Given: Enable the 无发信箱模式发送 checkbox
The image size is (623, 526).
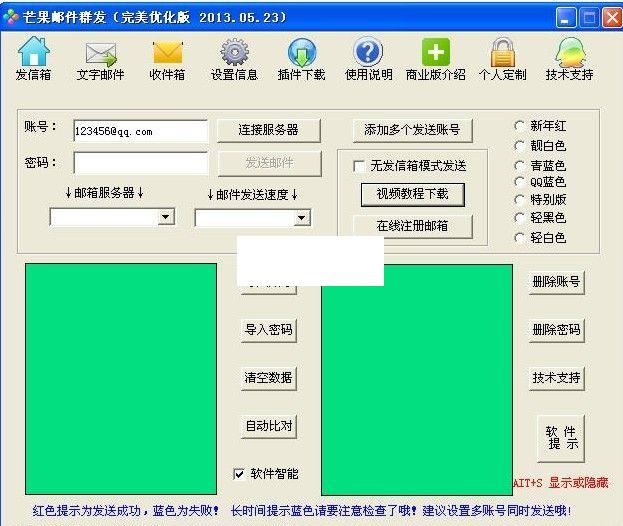Looking at the screenshot, I should pyautogui.click(x=359, y=166).
